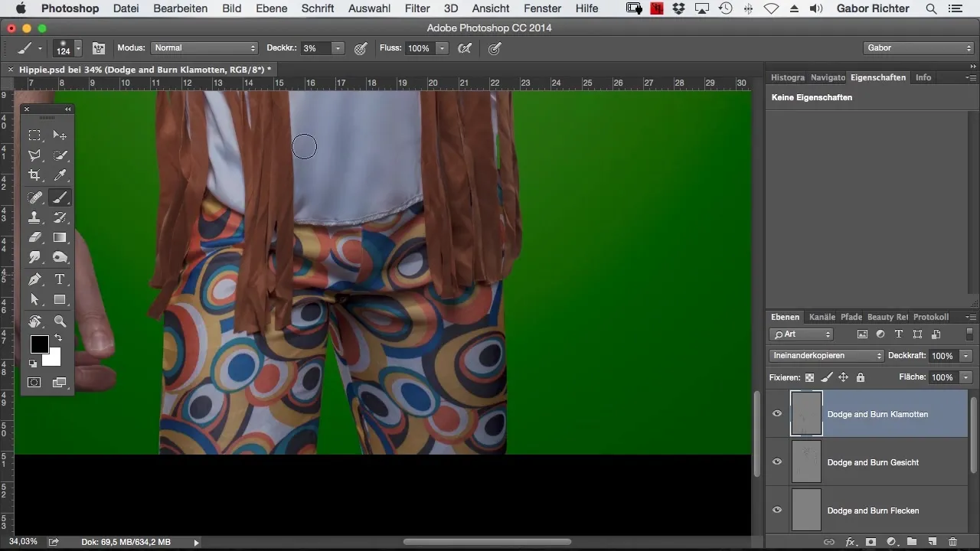Create new adjustment layer
Screen dimensions: 980x551
[891, 542]
